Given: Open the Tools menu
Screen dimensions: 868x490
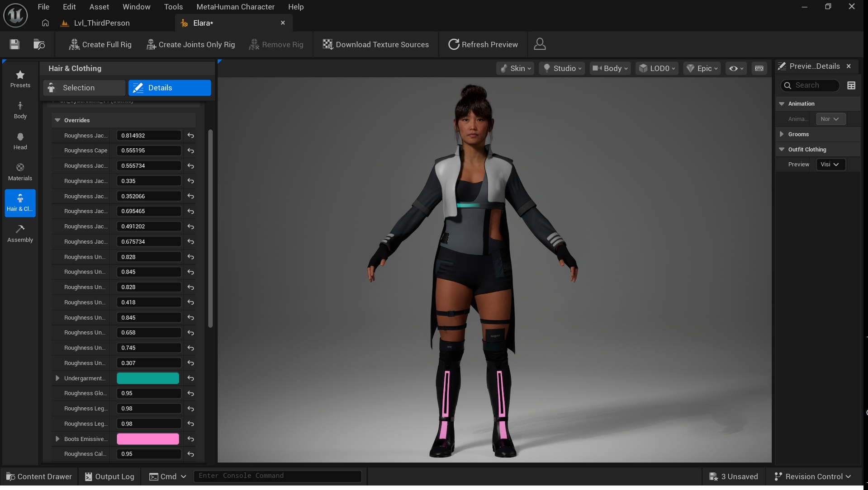Looking at the screenshot, I should pos(173,7).
